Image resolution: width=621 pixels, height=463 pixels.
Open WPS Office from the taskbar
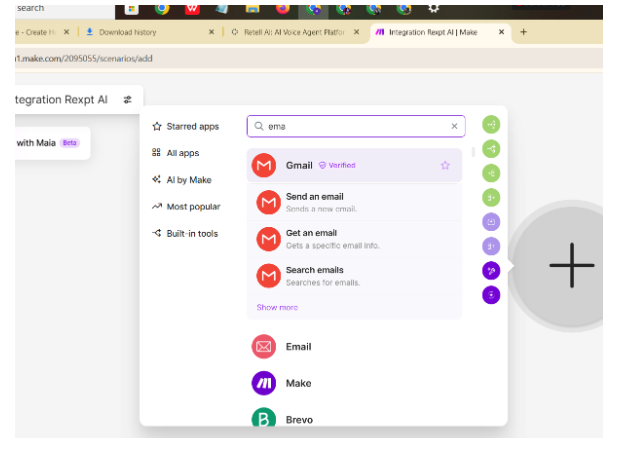[x=192, y=9]
